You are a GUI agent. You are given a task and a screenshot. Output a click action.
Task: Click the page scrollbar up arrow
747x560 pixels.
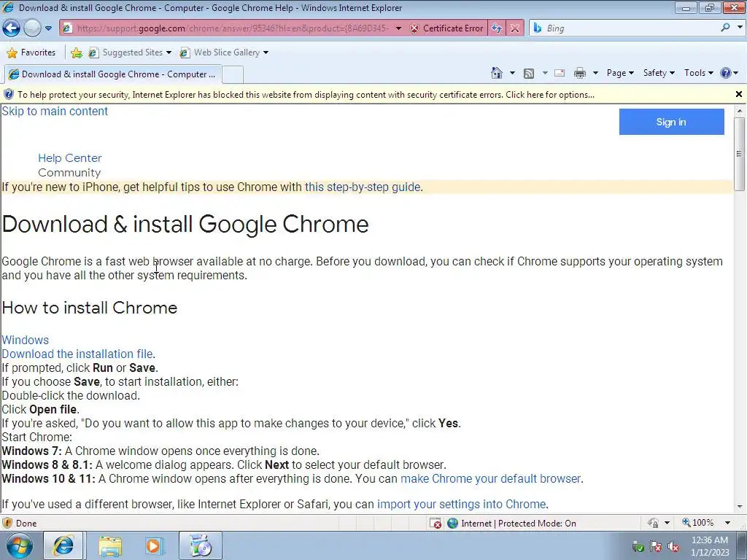(x=740, y=111)
